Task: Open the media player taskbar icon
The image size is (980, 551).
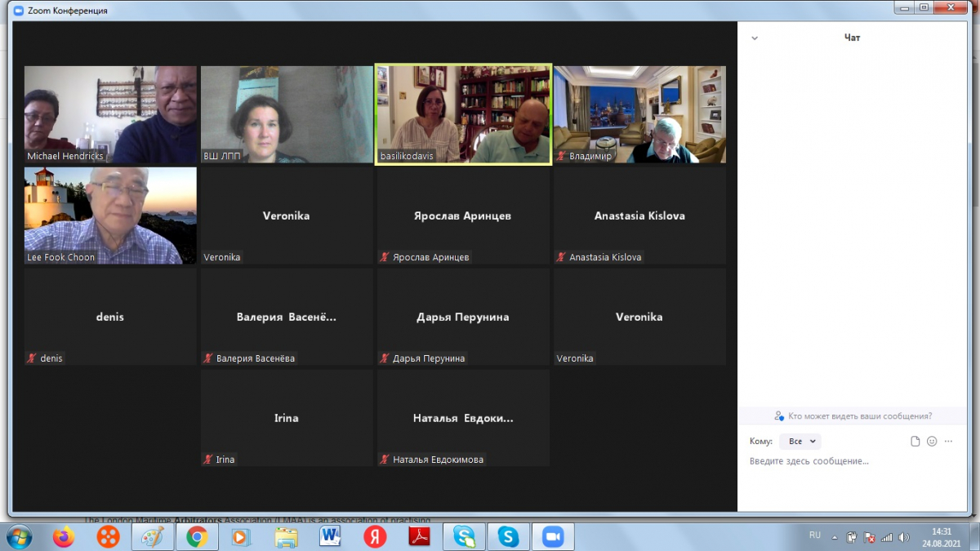Action: [240, 537]
